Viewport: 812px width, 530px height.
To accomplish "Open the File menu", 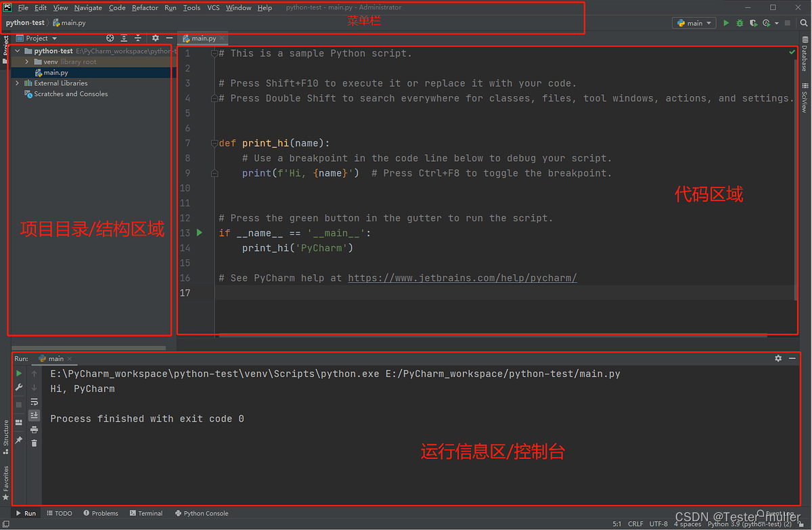I will [23, 7].
